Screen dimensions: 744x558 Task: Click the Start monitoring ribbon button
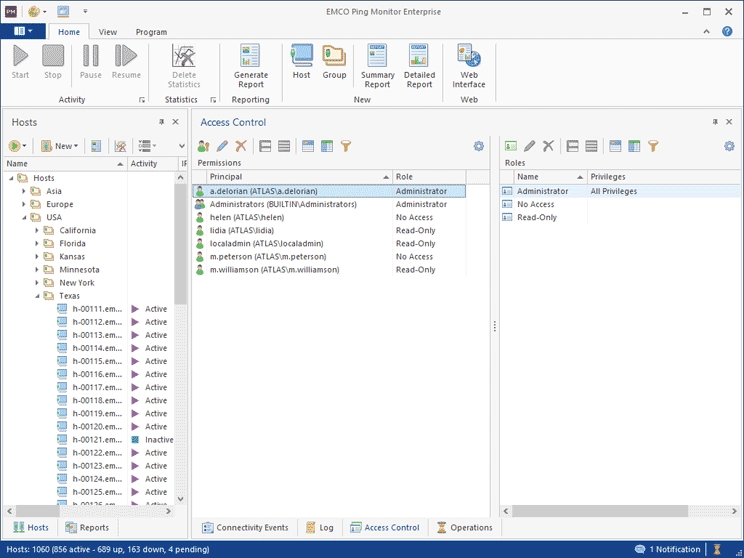[20, 62]
